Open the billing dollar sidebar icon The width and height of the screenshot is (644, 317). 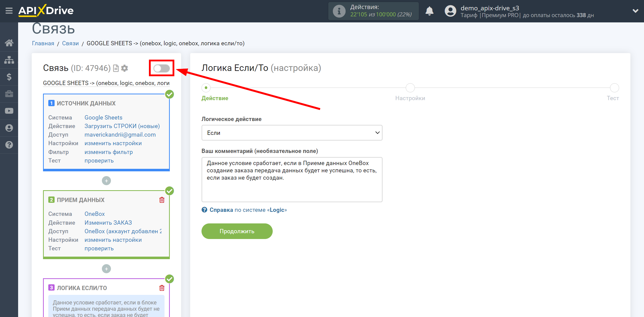click(9, 77)
